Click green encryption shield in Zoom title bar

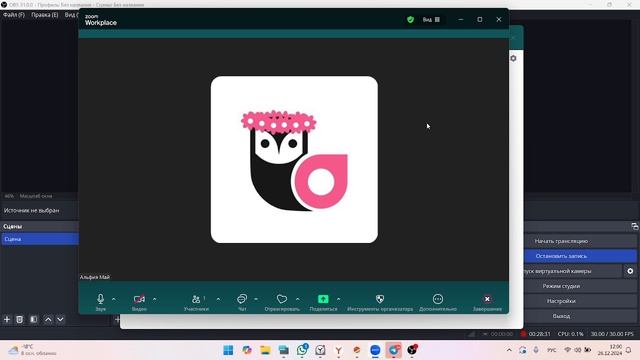point(411,20)
